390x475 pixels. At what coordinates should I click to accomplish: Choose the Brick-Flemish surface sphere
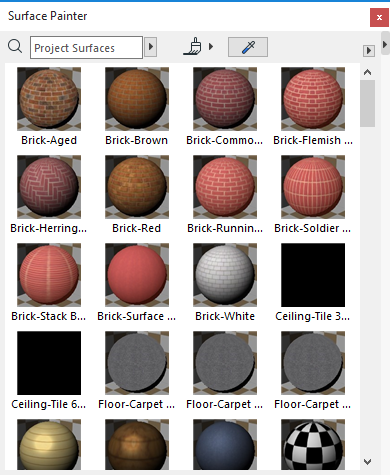(x=313, y=99)
